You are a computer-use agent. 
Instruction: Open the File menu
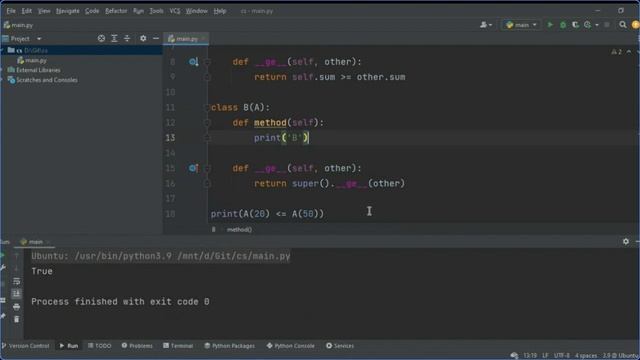tap(11, 11)
